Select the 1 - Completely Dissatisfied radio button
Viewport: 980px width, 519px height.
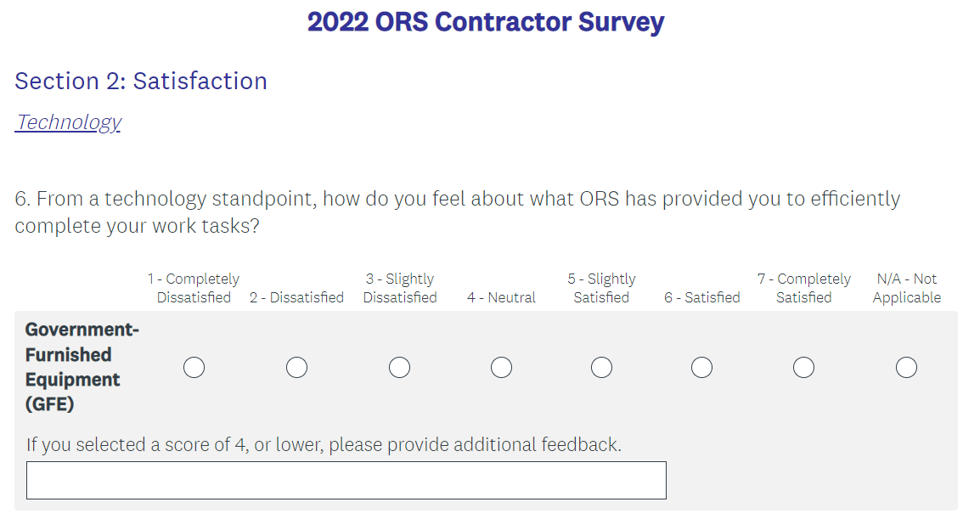pyautogui.click(x=194, y=368)
